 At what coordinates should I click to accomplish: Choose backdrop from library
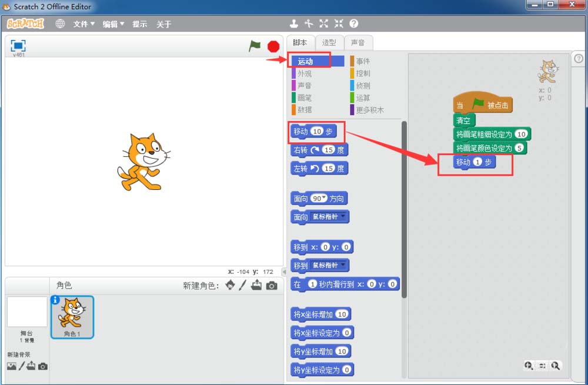[12, 366]
